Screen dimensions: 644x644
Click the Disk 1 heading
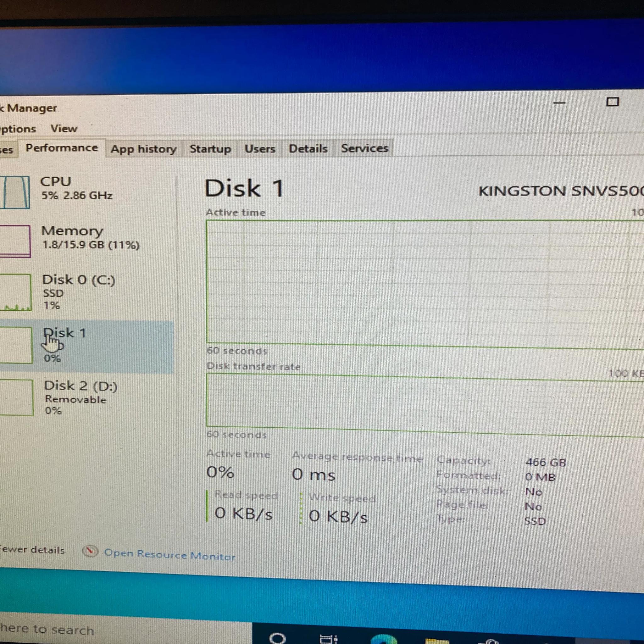244,189
